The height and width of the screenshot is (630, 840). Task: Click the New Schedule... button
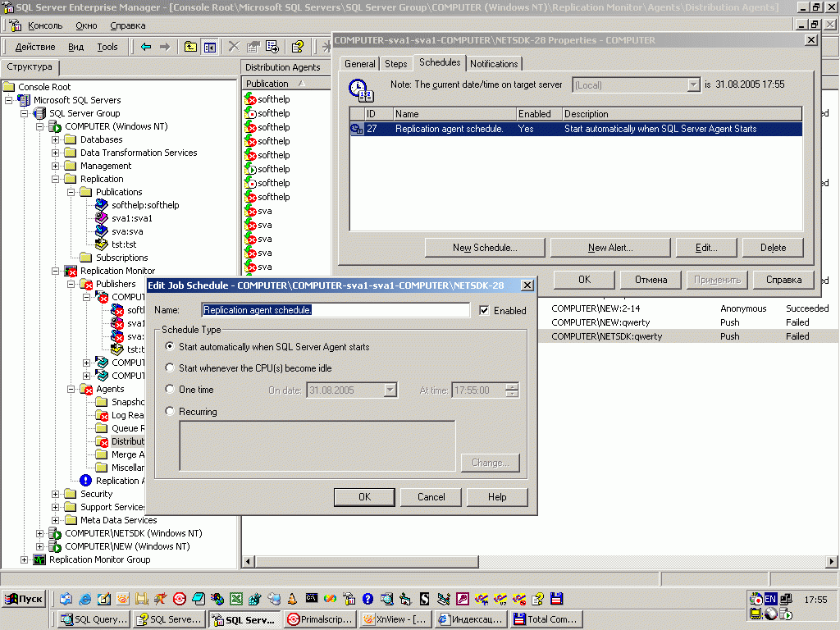click(485, 248)
